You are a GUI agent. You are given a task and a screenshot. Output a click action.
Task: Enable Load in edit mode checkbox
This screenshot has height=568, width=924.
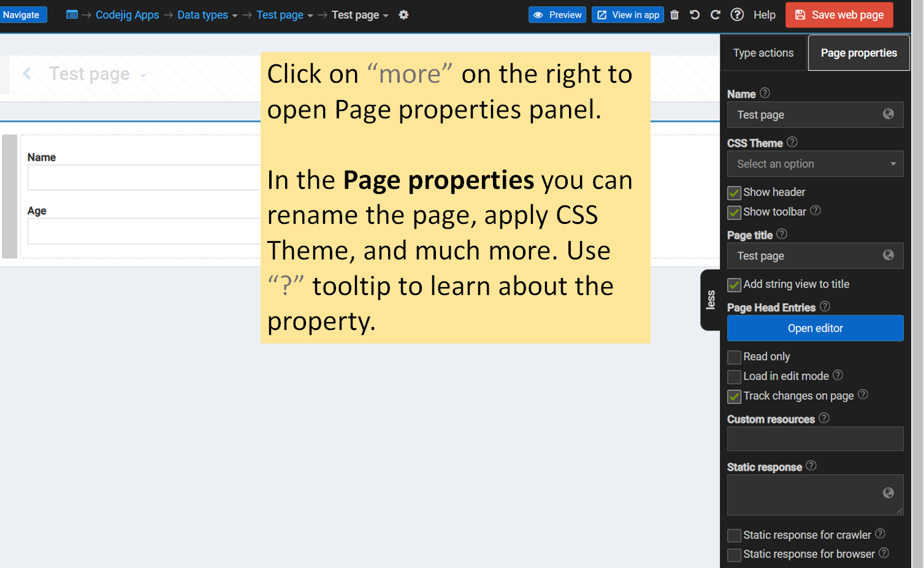pyautogui.click(x=734, y=377)
